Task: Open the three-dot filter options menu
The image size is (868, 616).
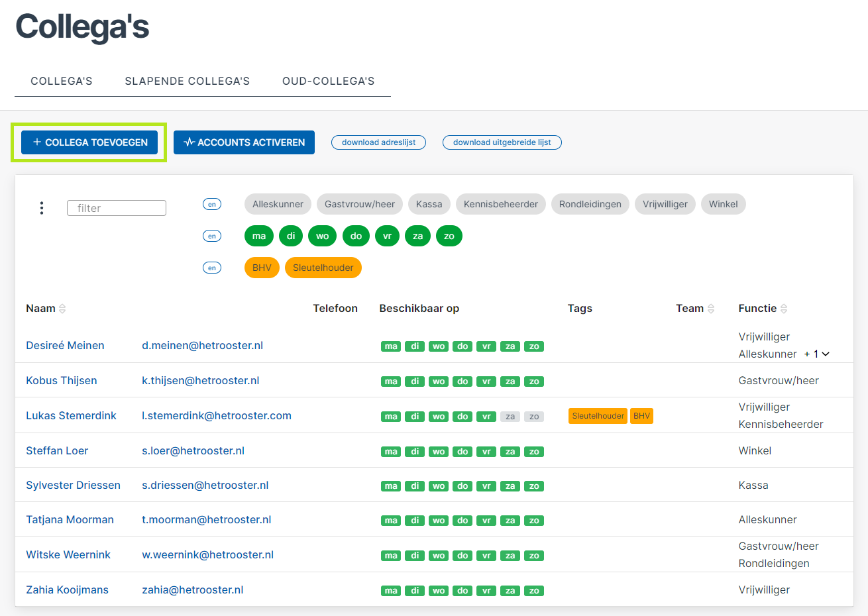Action: click(42, 208)
